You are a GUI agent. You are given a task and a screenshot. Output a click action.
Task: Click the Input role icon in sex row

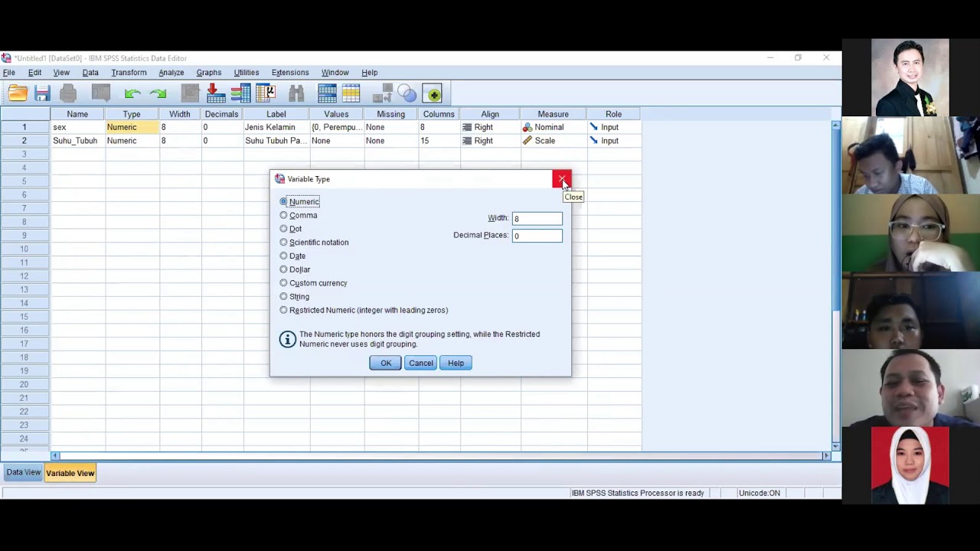[593, 127]
